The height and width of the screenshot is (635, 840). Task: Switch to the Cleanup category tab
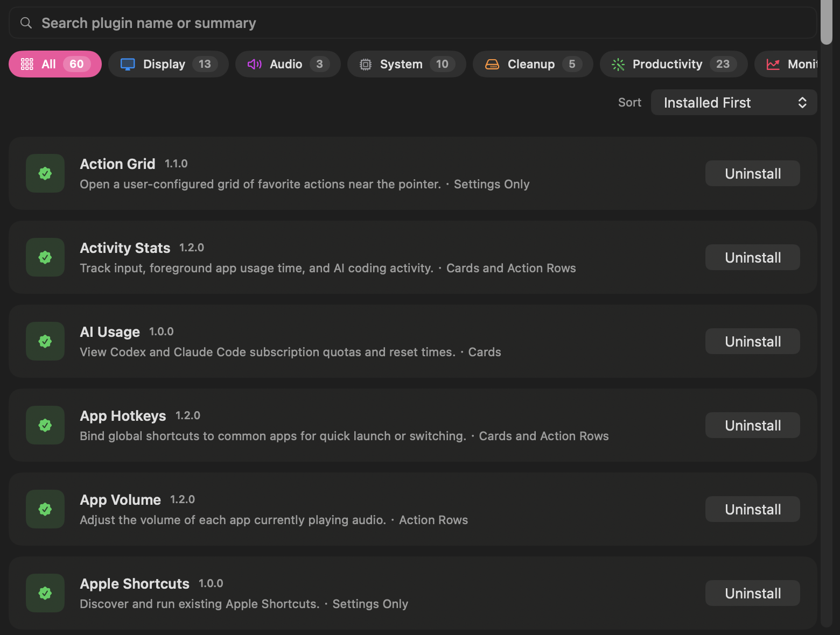(533, 64)
